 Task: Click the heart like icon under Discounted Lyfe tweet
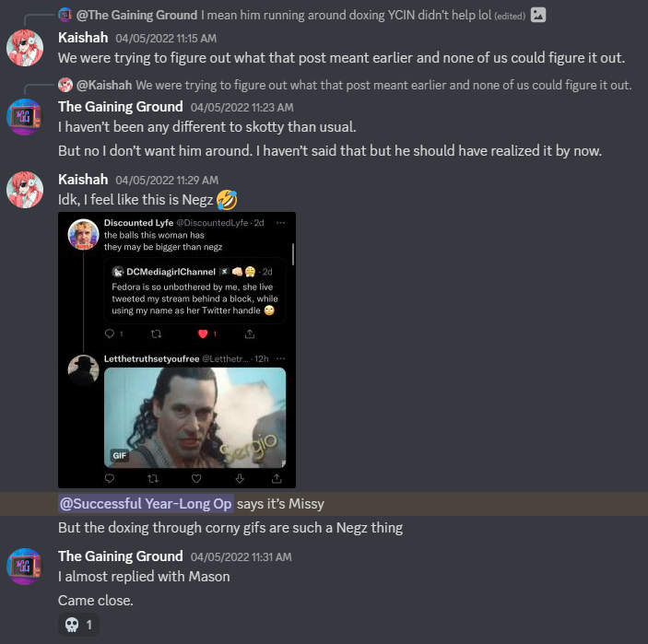(x=203, y=334)
